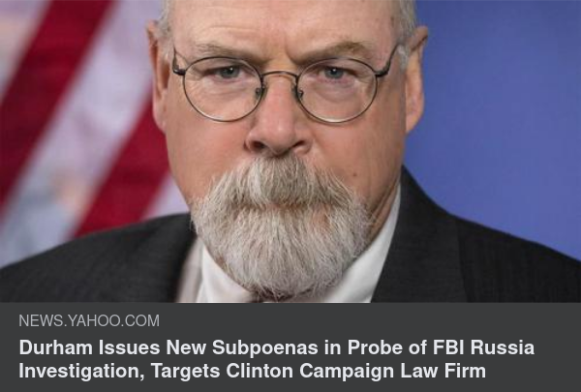
Task: Select the "FBI" text in the headline
Action: click(x=448, y=347)
